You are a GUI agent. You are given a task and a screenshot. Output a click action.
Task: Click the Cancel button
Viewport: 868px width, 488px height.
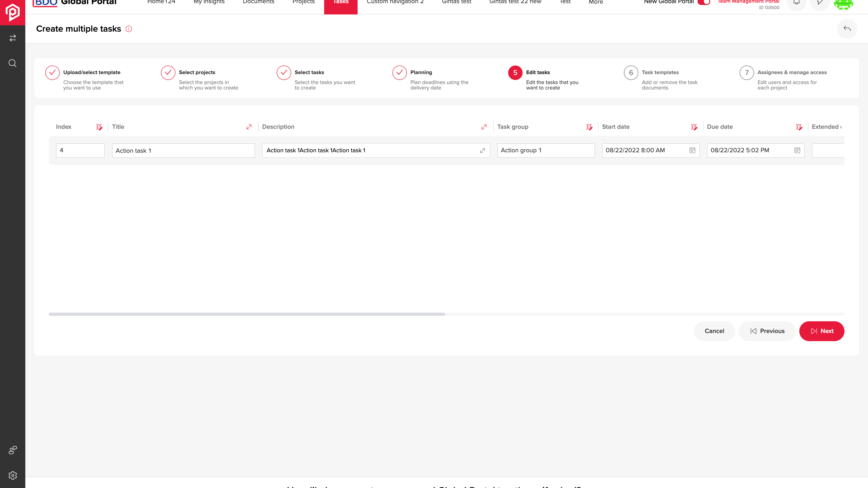[714, 331]
